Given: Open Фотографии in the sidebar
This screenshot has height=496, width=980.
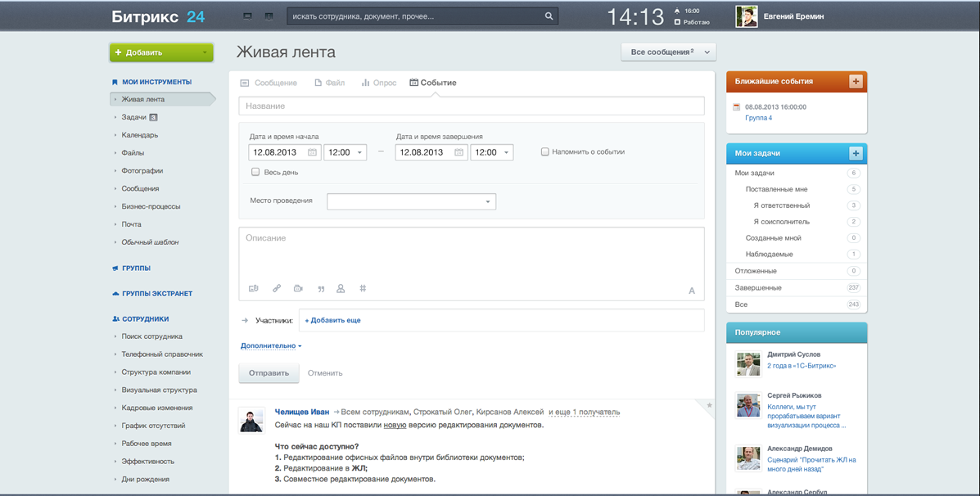Looking at the screenshot, I should [142, 170].
